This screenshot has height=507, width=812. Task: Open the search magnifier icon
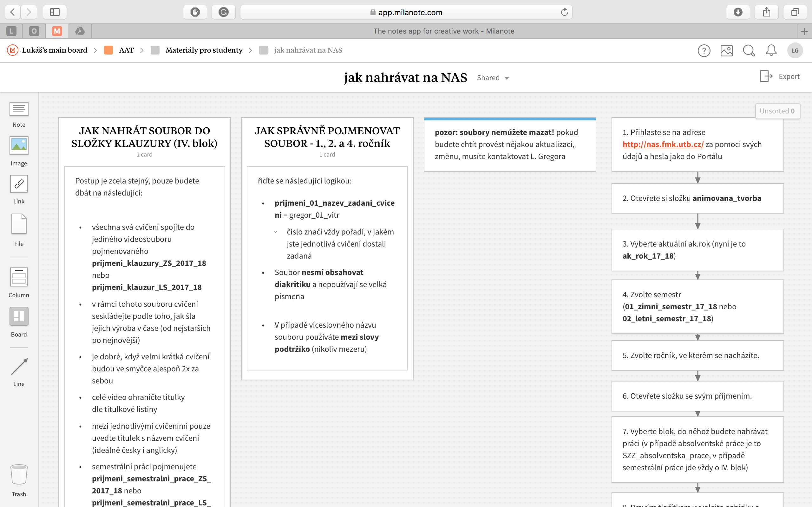pos(749,50)
